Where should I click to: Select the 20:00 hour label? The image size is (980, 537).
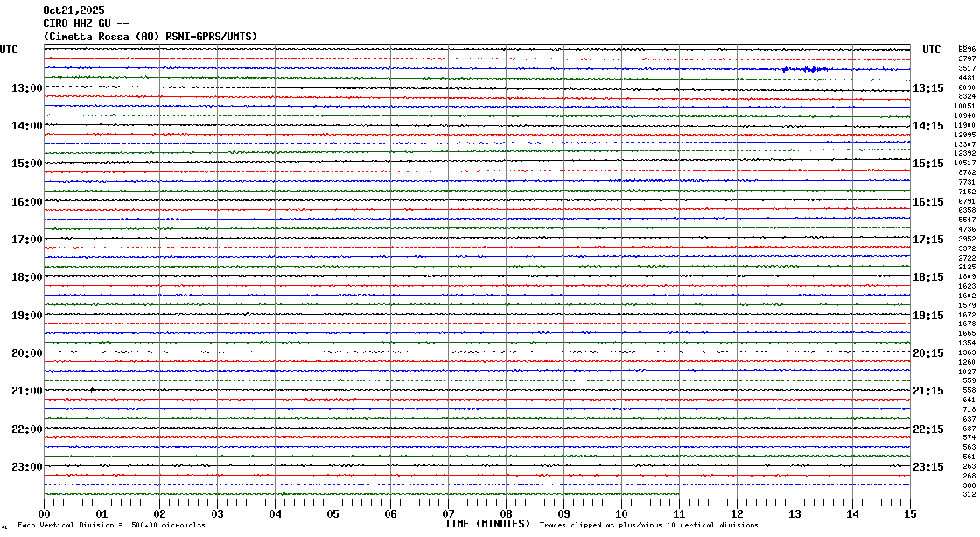pyautogui.click(x=27, y=352)
